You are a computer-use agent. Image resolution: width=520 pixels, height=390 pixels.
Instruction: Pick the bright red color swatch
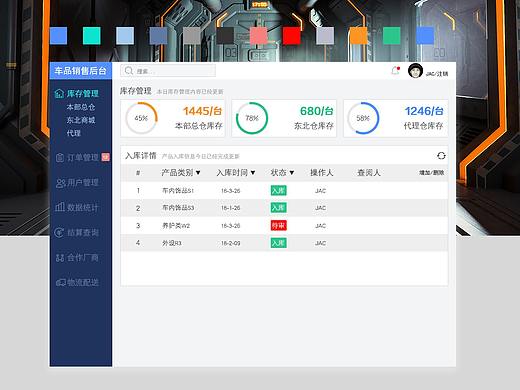coord(292,36)
